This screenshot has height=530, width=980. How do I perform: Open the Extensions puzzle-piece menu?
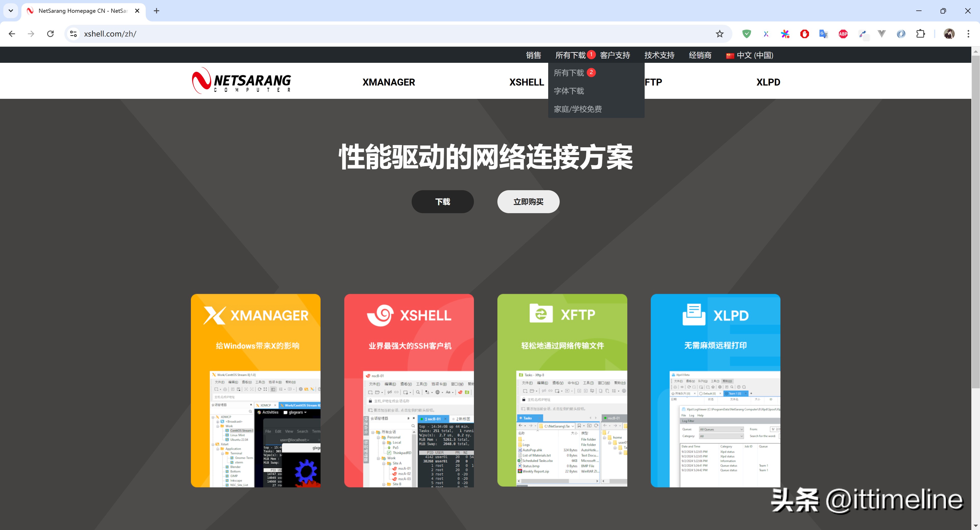[920, 34]
